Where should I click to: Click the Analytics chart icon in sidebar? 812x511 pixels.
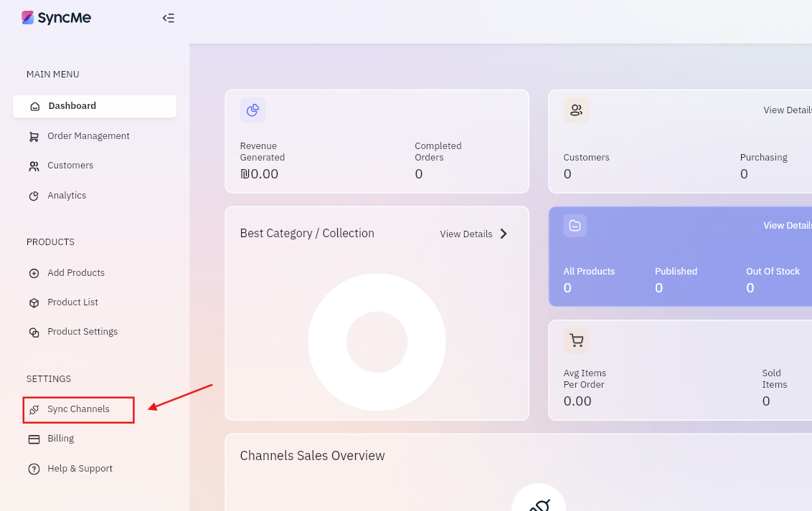click(34, 196)
